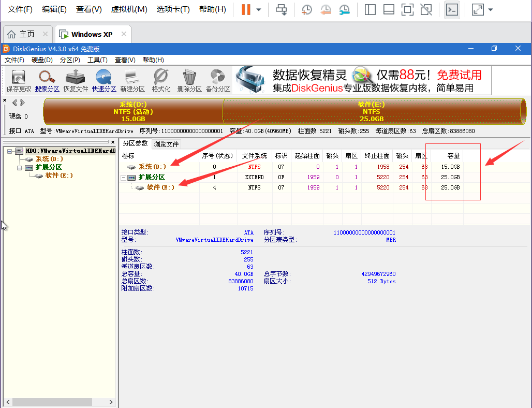Click VMware revert snapshot icon
Image resolution: width=532 pixels, height=408 pixels.
click(x=326, y=9)
